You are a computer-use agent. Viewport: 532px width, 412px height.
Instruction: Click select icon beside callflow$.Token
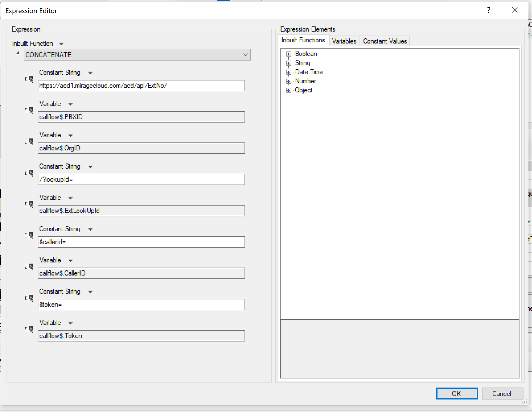tap(29, 329)
